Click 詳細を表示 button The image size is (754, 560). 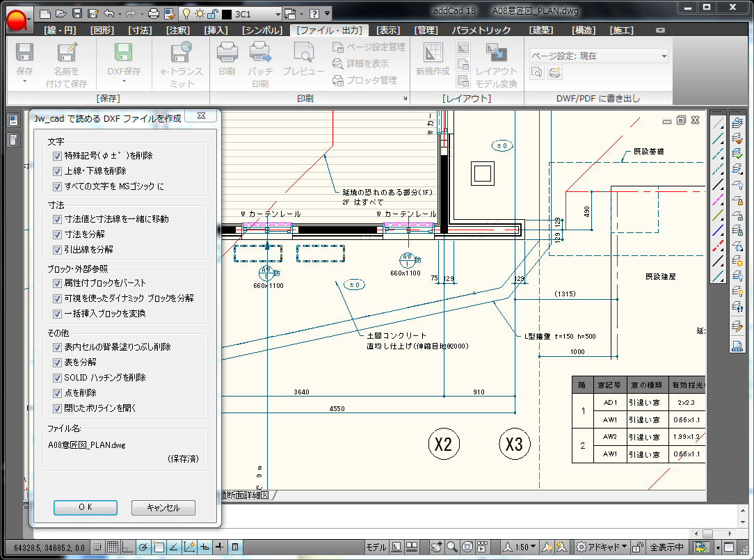pos(360,63)
